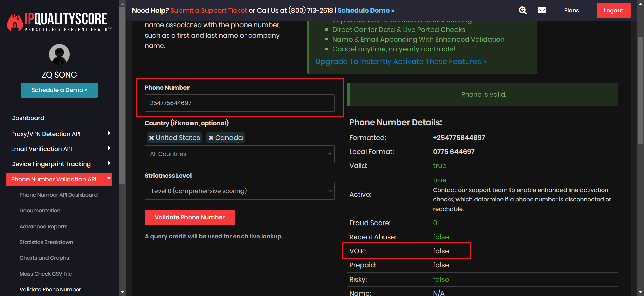
Task: Click the Schedule a Demo button
Action: tap(59, 90)
